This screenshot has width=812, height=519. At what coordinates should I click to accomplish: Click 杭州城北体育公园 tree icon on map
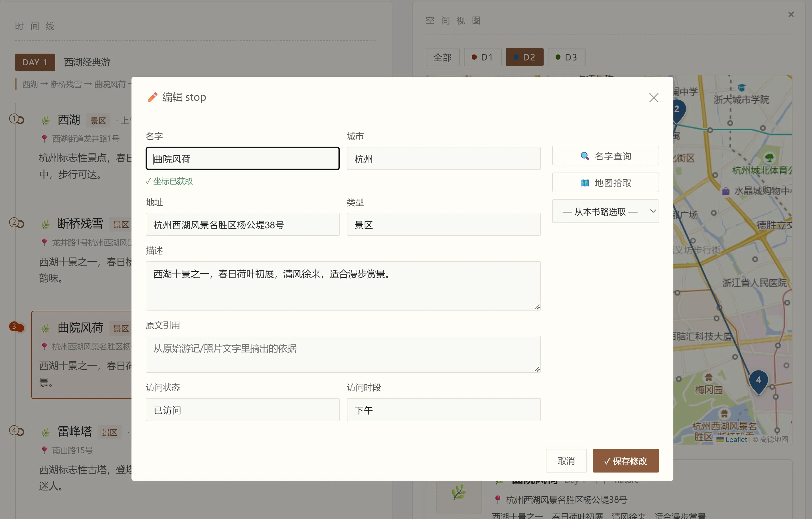click(x=769, y=157)
